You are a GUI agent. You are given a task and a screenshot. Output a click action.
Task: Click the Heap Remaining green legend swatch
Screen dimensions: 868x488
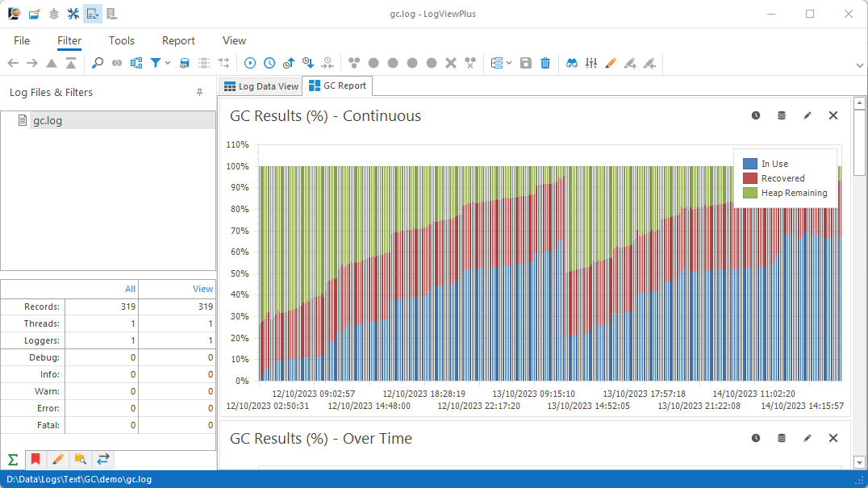(749, 193)
